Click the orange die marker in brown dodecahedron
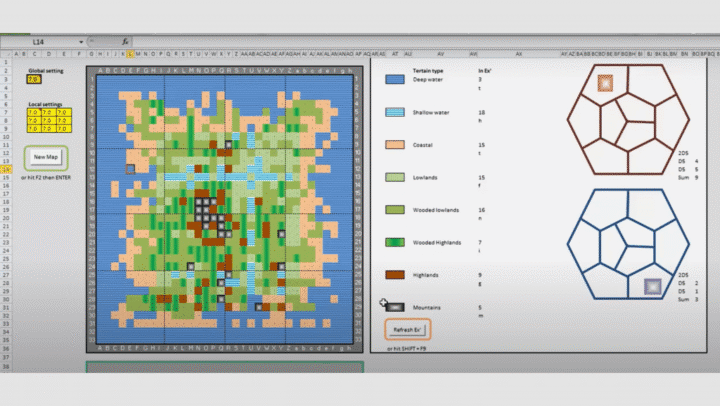 pos(605,83)
